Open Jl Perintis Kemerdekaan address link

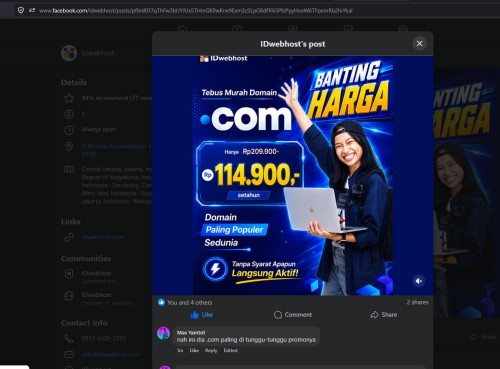(x=116, y=150)
